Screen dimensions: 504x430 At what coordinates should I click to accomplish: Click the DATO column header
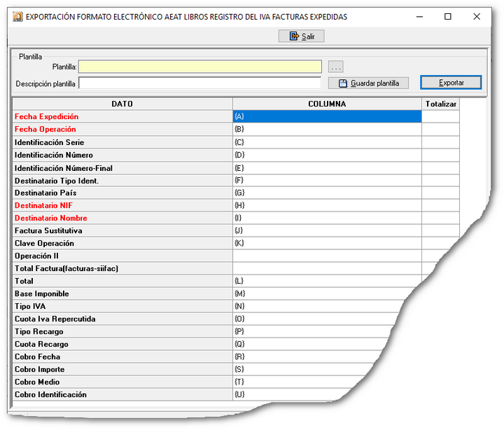tap(122, 104)
